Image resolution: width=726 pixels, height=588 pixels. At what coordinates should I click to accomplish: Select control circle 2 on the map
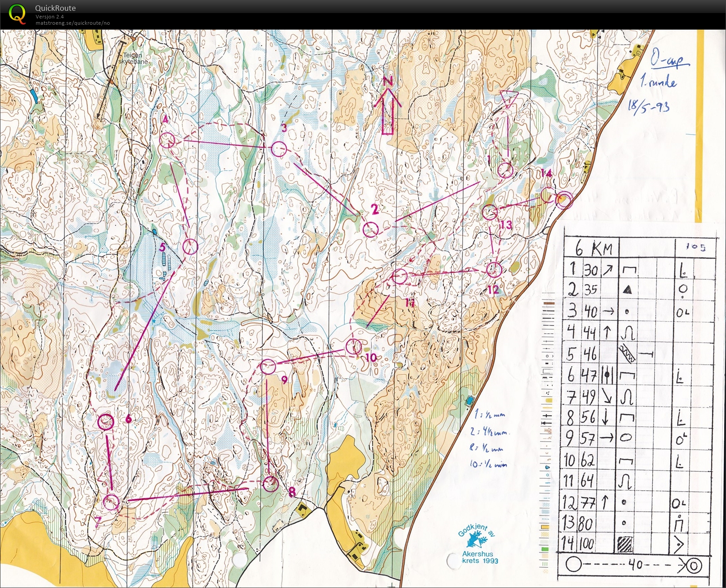click(x=370, y=230)
